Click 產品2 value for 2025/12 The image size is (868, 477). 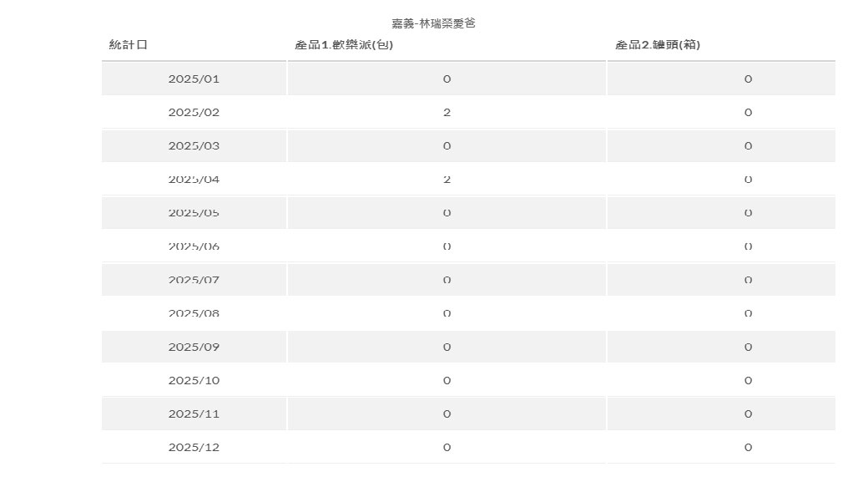click(x=748, y=447)
